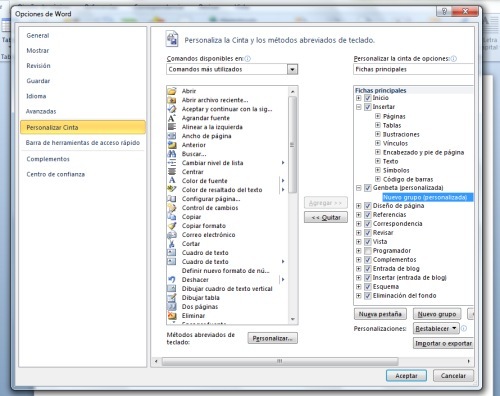The height and width of the screenshot is (396, 500).
Task: Click the Configurar página icon
Action: (x=172, y=199)
